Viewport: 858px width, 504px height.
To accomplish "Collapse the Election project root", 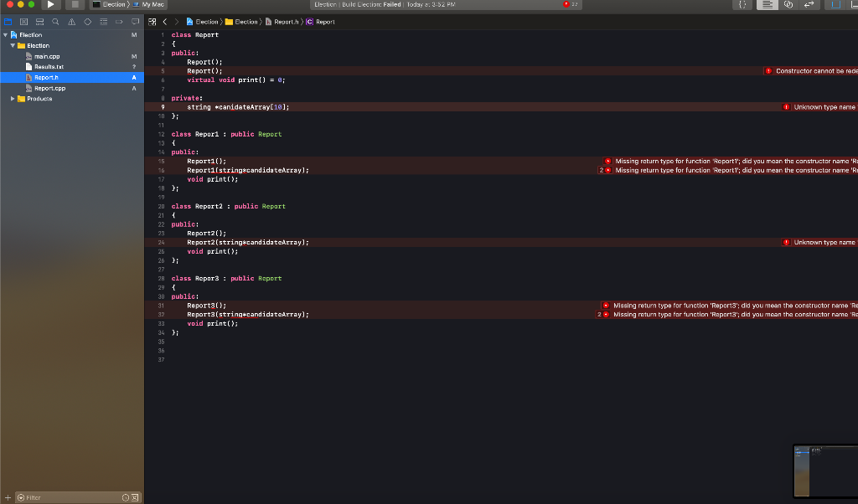I will coord(6,35).
